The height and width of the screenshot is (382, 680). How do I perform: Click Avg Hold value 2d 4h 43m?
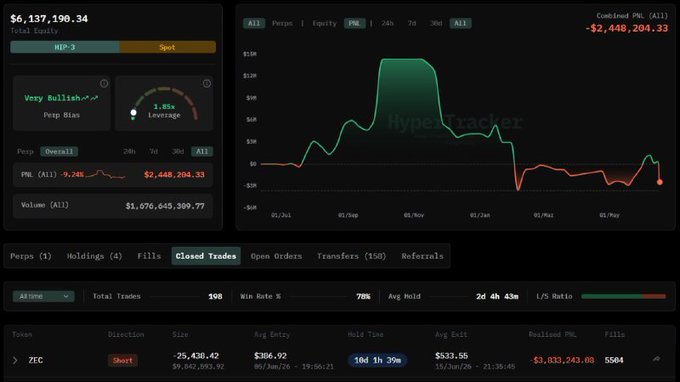tap(497, 296)
